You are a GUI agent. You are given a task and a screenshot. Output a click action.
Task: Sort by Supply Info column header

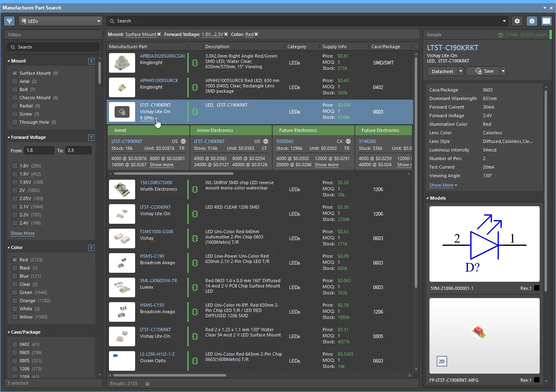coord(334,47)
